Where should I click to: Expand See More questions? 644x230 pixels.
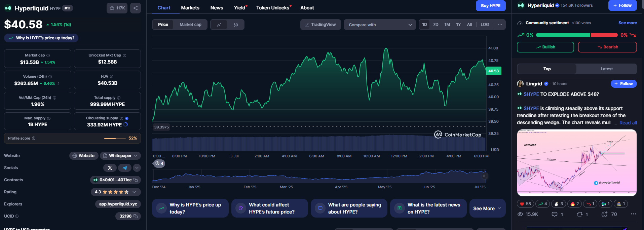(x=487, y=208)
